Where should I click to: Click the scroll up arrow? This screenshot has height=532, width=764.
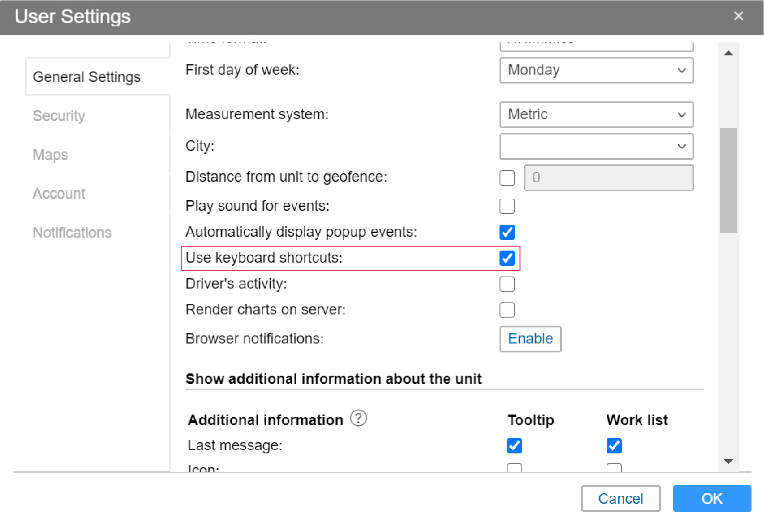click(x=728, y=53)
